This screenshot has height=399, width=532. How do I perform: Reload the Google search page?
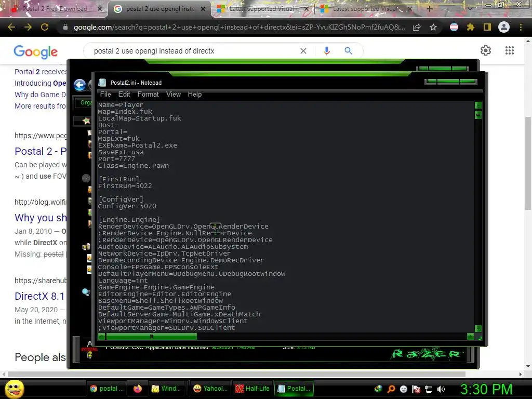click(x=45, y=27)
